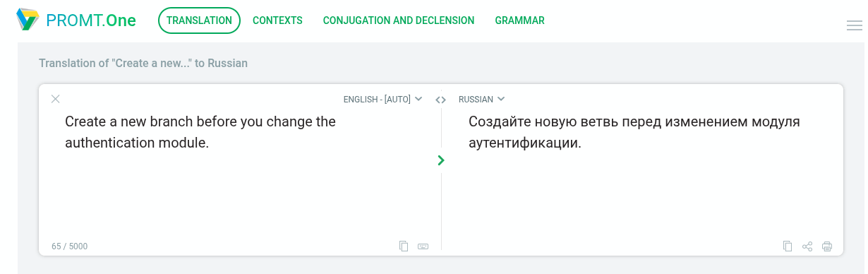
Task: Switch to the Contexts tab
Action: click(x=277, y=20)
